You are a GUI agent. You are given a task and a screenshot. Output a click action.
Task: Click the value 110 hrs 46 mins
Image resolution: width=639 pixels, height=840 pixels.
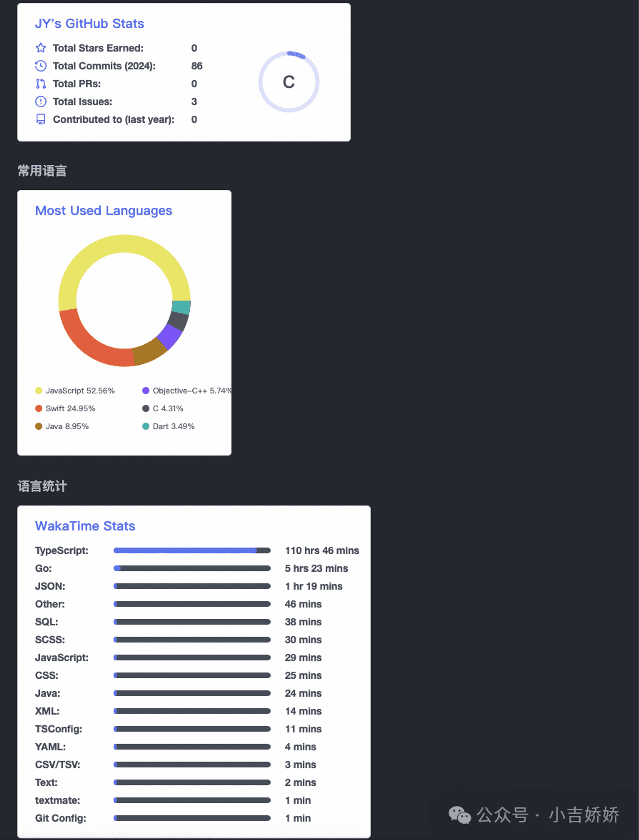pos(322,550)
